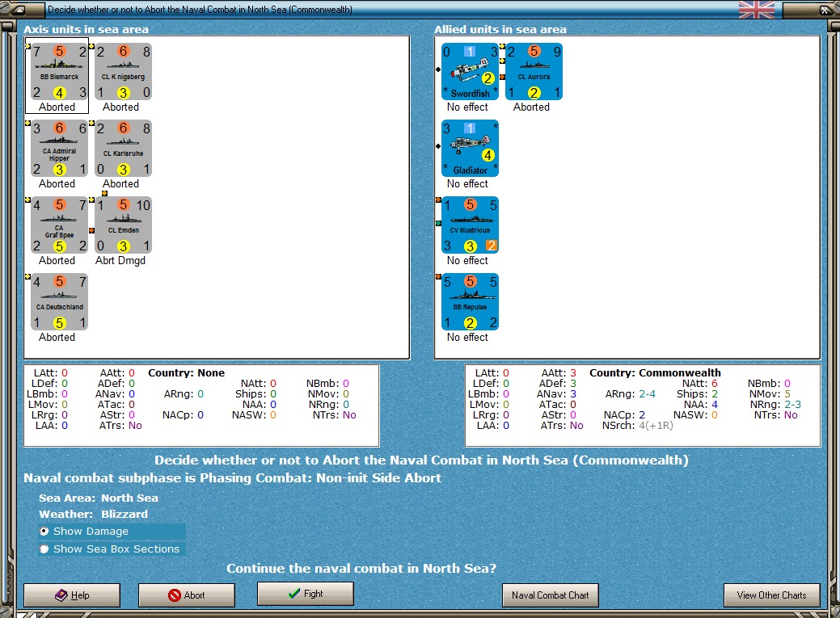Open the Help button
Screen dimensions: 840x618
tap(72, 595)
